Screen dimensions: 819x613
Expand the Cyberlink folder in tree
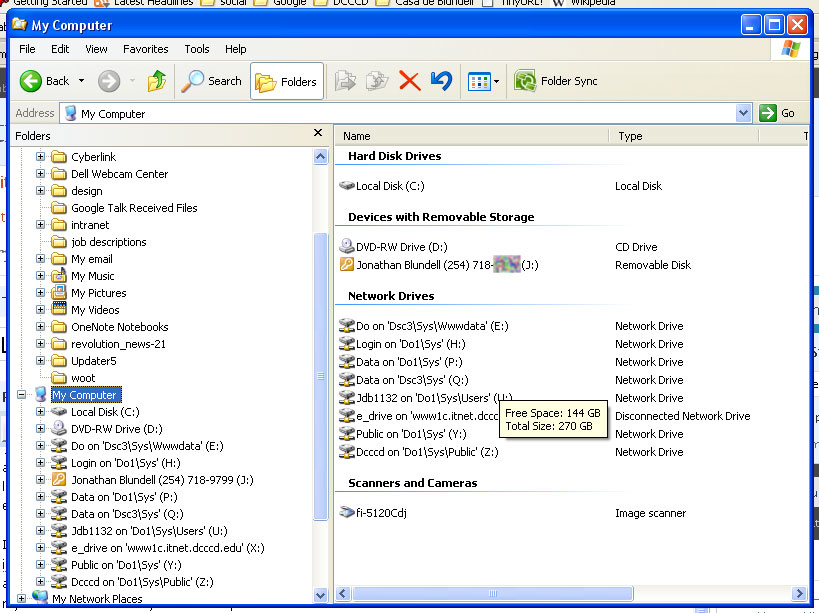point(41,157)
